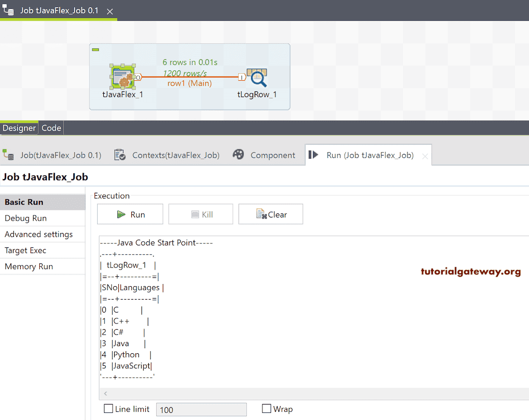Image resolution: width=529 pixels, height=420 pixels.
Task: Switch to the Designer view
Action: click(x=19, y=128)
